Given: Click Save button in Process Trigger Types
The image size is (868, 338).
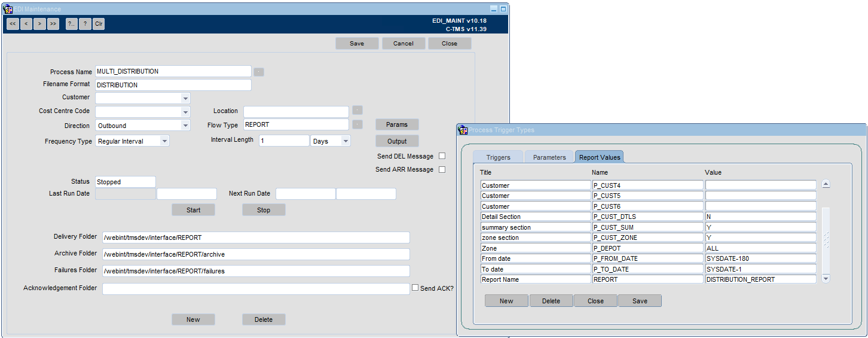Looking at the screenshot, I should point(640,301).
